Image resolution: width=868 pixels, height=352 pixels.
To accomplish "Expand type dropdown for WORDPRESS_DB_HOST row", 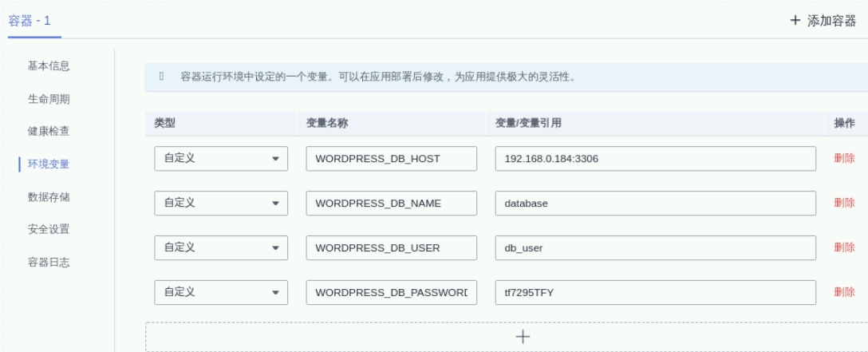I will pyautogui.click(x=221, y=159).
